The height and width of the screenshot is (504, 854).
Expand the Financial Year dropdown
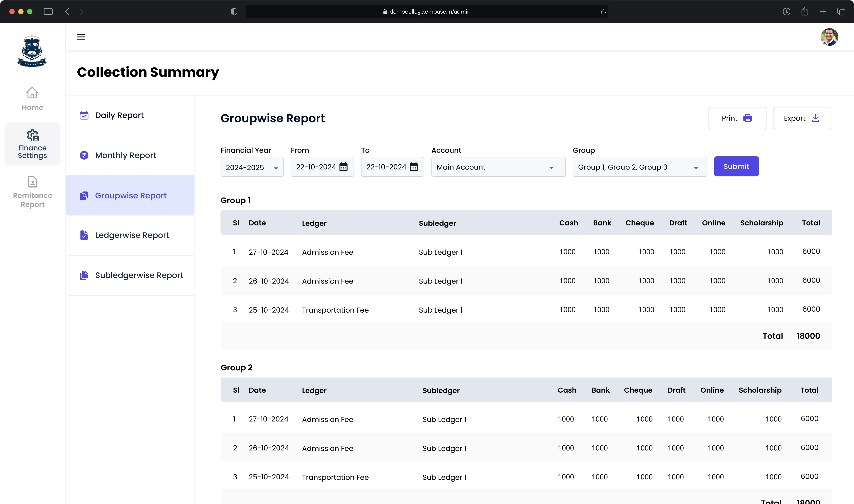252,167
